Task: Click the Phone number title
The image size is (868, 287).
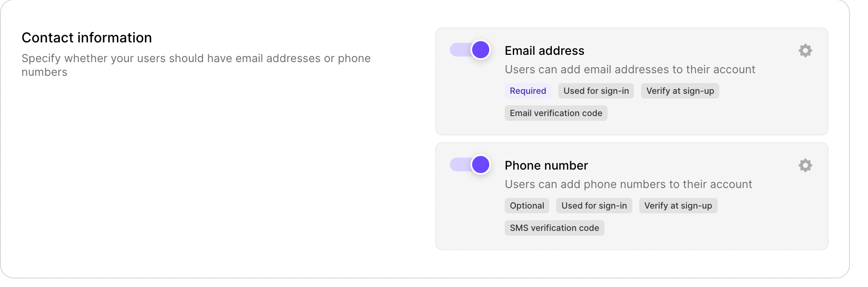Action: click(x=546, y=165)
